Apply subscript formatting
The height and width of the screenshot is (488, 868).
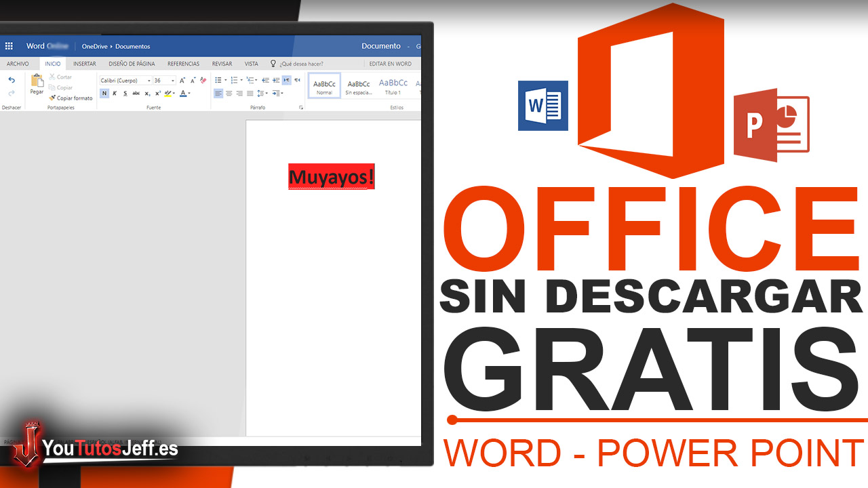[147, 94]
